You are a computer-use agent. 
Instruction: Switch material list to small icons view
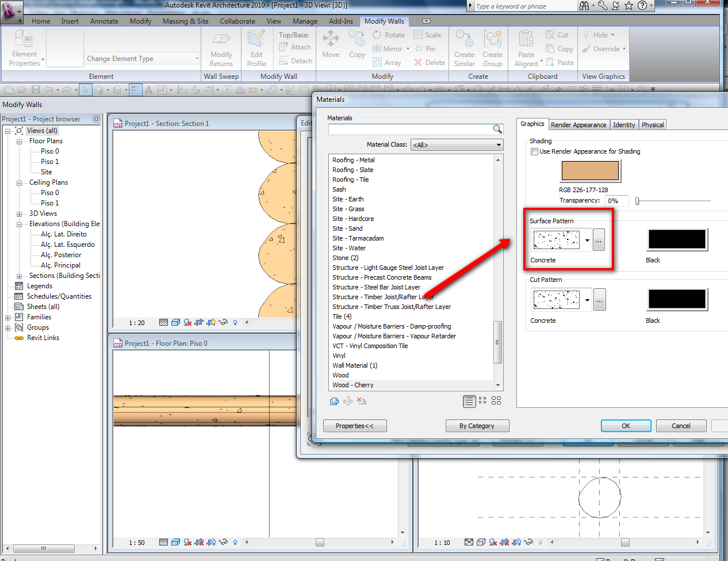coord(482,400)
